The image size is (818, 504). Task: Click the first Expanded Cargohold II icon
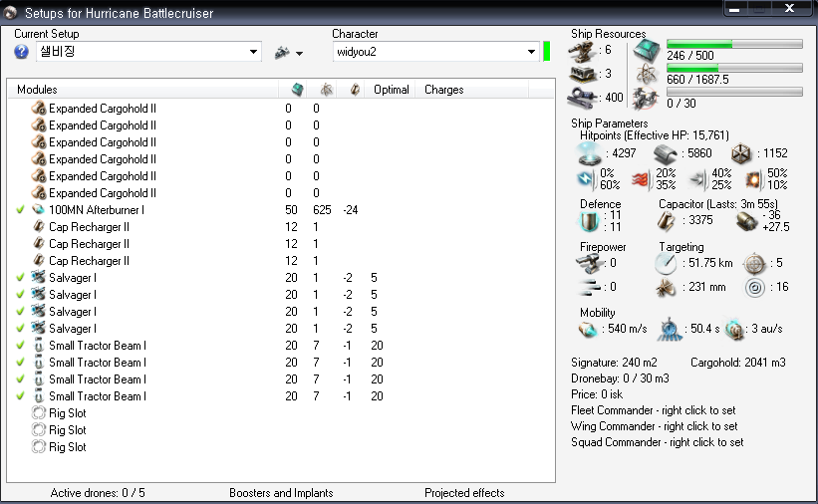coord(39,108)
